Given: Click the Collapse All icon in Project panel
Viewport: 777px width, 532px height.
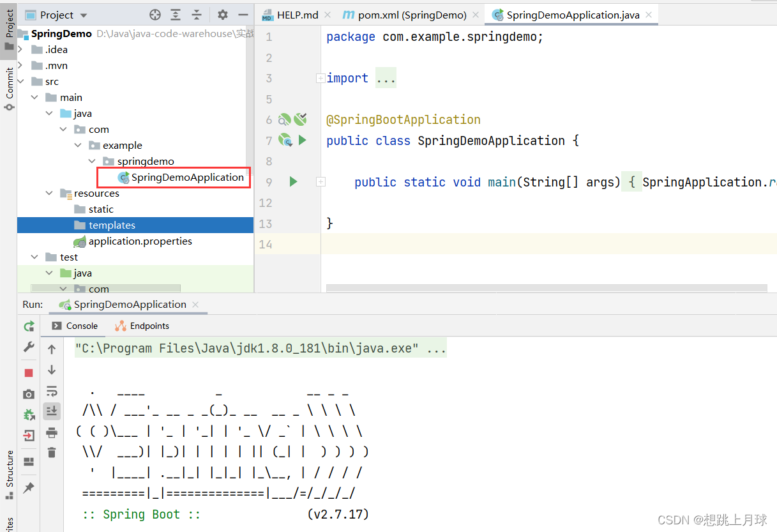Looking at the screenshot, I should pos(197,15).
